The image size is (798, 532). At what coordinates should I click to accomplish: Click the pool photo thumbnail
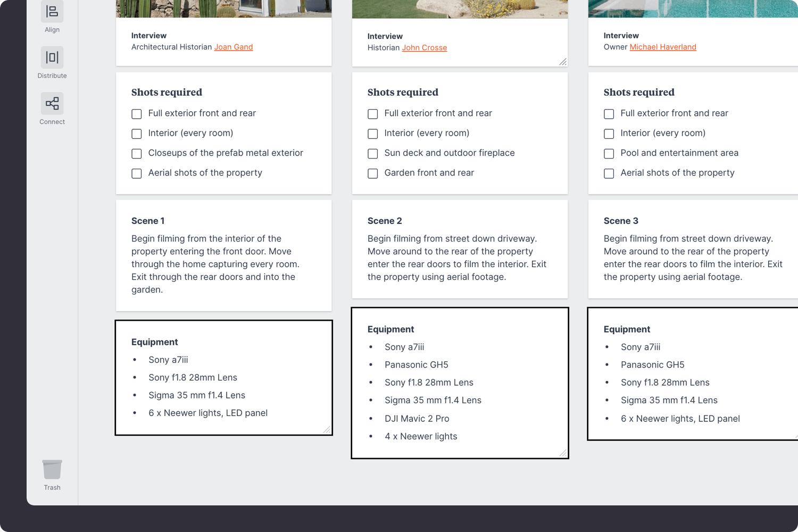pos(693,8)
